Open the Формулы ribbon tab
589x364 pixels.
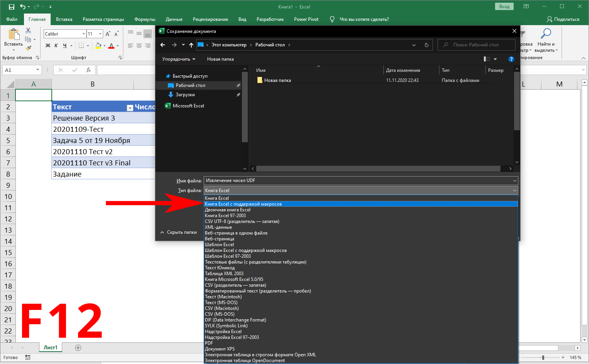click(x=145, y=19)
